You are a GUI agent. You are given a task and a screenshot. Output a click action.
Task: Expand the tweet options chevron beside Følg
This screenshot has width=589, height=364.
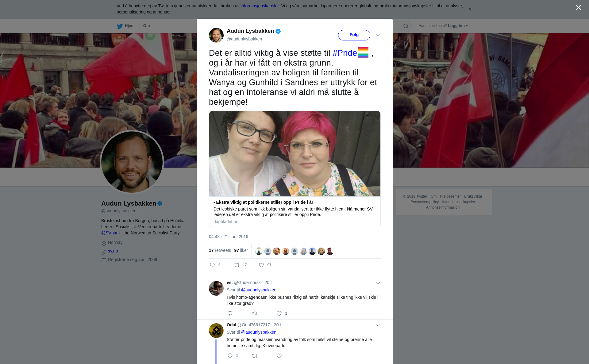(378, 35)
